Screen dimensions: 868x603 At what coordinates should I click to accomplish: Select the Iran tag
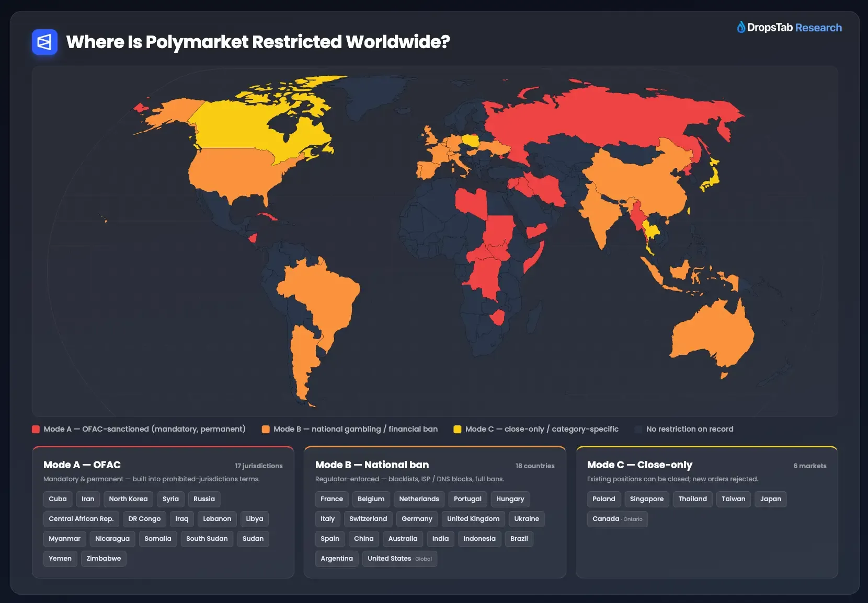pos(88,499)
